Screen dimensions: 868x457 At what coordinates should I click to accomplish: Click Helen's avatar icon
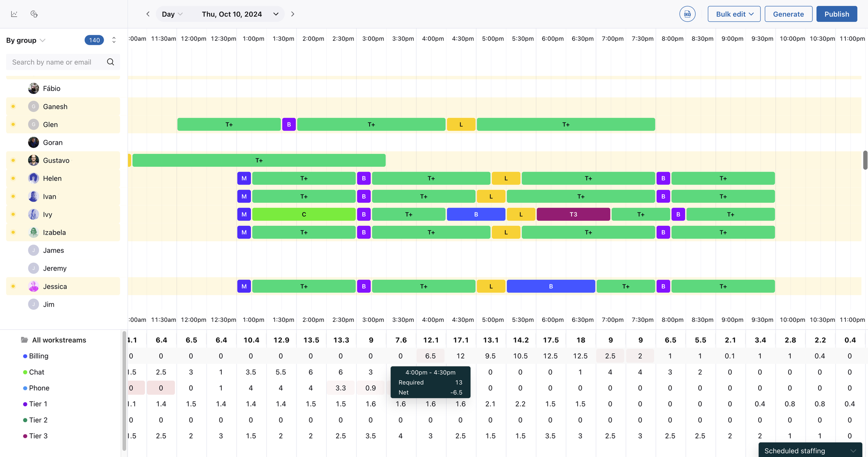tap(33, 179)
